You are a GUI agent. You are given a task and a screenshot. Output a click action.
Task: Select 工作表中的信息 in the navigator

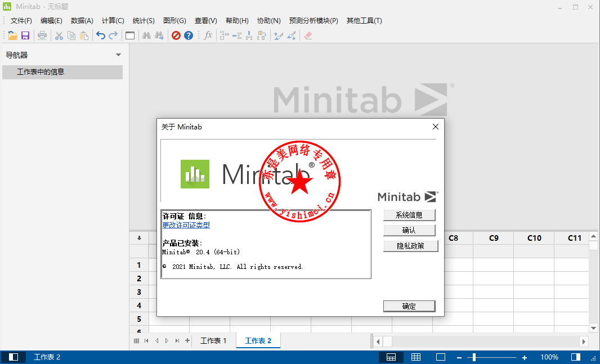pos(62,72)
